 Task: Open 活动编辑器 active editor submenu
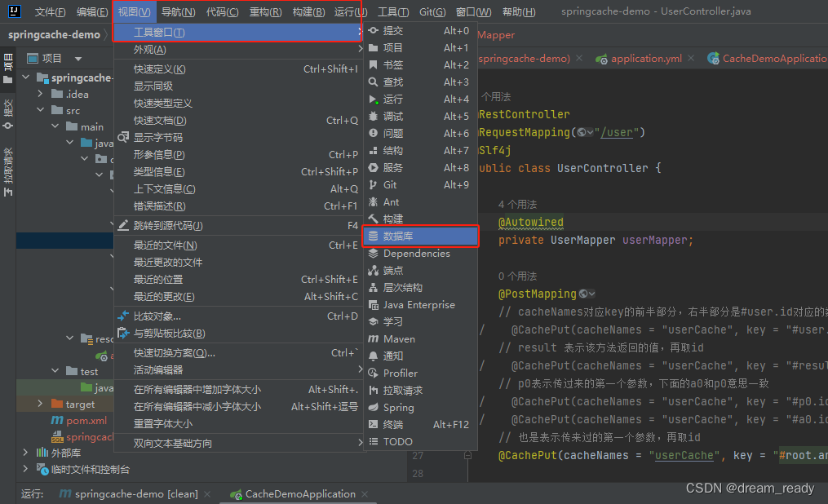pyautogui.click(x=238, y=370)
